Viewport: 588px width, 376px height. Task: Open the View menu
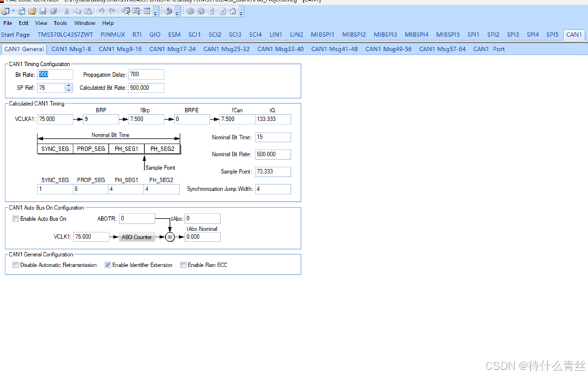pos(41,23)
